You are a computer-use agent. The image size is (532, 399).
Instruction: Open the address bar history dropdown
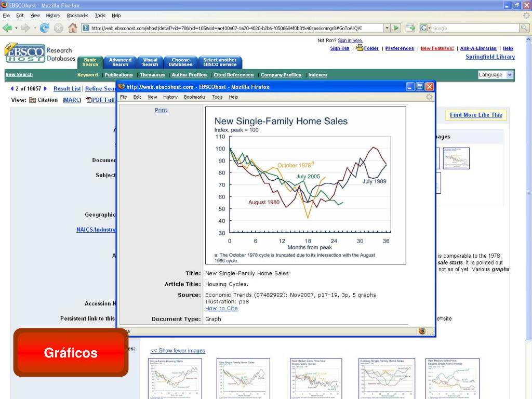387,28
